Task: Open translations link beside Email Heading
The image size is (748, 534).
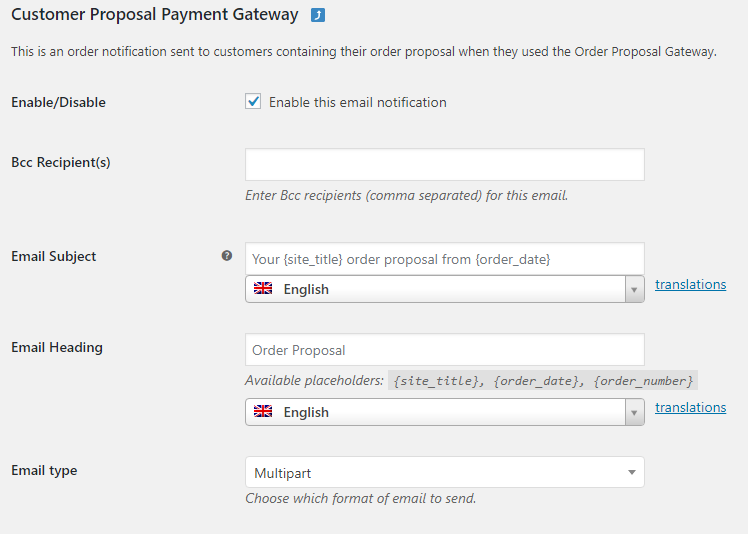Action: point(690,408)
